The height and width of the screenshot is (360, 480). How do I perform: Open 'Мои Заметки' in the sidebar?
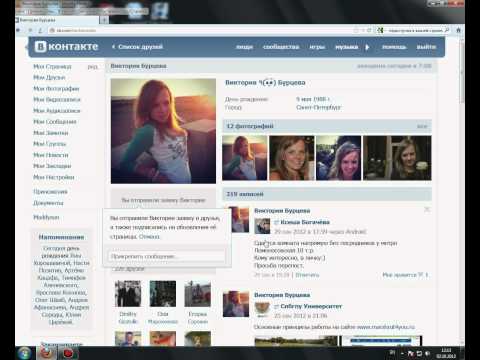pos(51,133)
